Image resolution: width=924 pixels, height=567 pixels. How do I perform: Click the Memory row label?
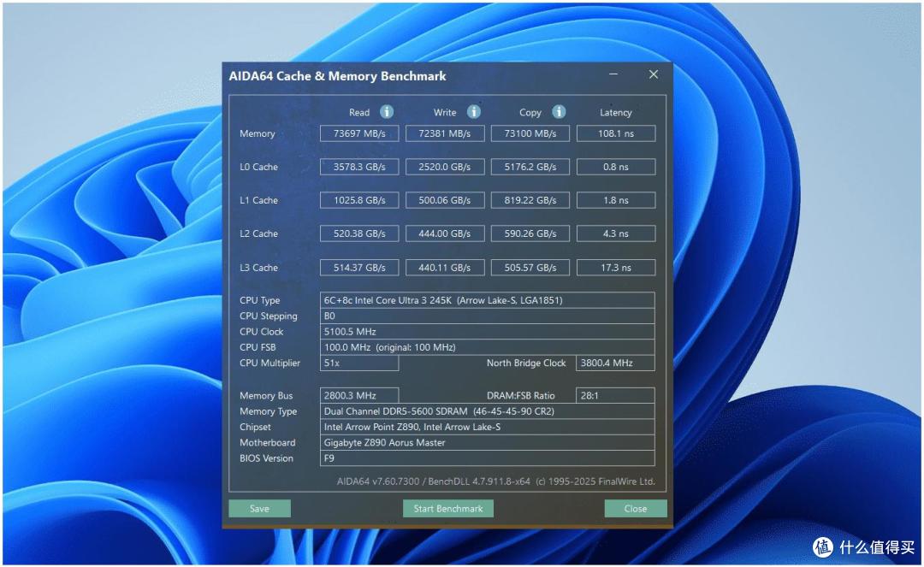tap(258, 133)
